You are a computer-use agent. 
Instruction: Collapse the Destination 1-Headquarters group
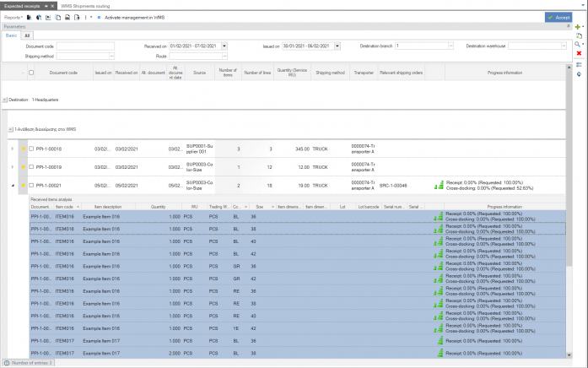tap(4, 100)
